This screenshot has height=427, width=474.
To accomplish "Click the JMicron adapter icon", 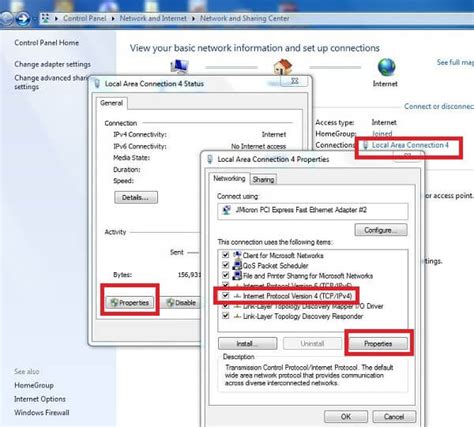I will pyautogui.click(x=227, y=210).
